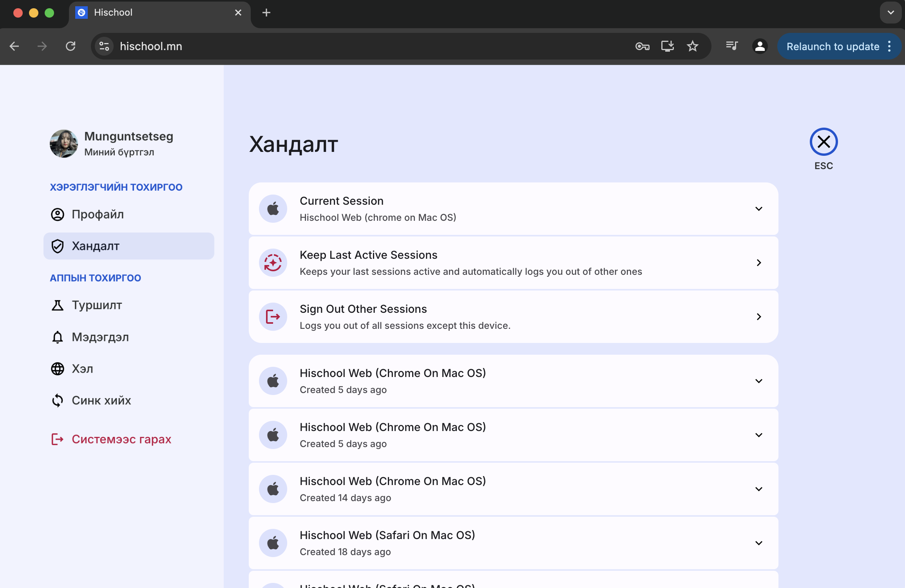The image size is (905, 588).
Task: Close the settings panel via ESC button
Action: pos(824,142)
